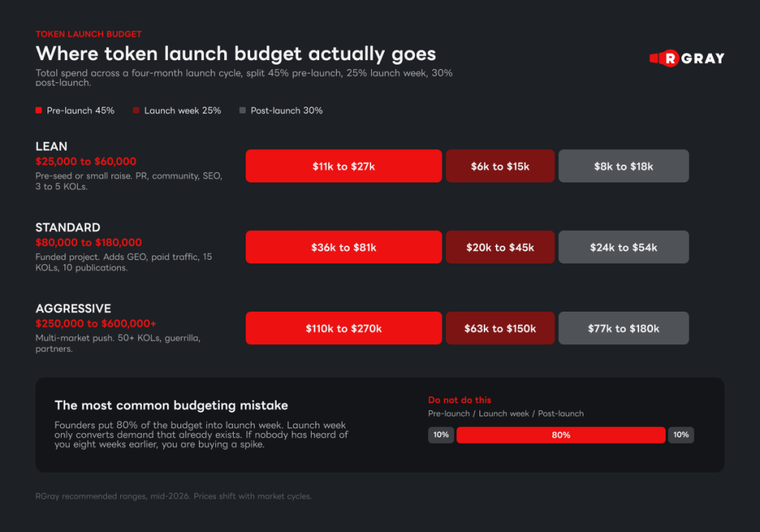Image resolution: width=760 pixels, height=532 pixels.
Task: Click the dark red Launch week legend swatch
Action: pyautogui.click(x=137, y=111)
